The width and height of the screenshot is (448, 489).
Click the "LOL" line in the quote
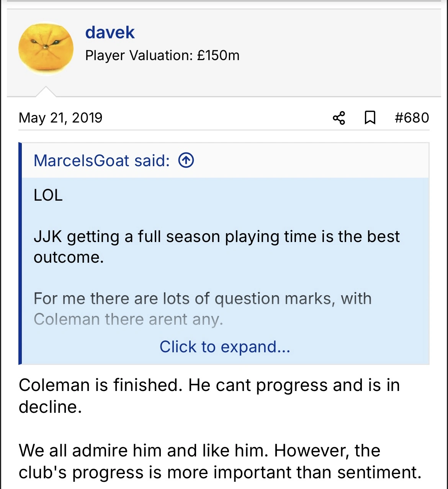[48, 195]
